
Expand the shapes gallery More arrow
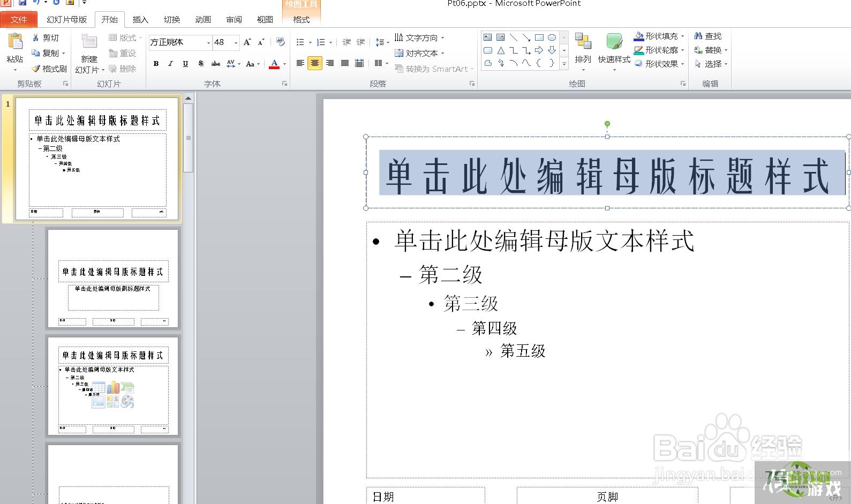tap(564, 64)
